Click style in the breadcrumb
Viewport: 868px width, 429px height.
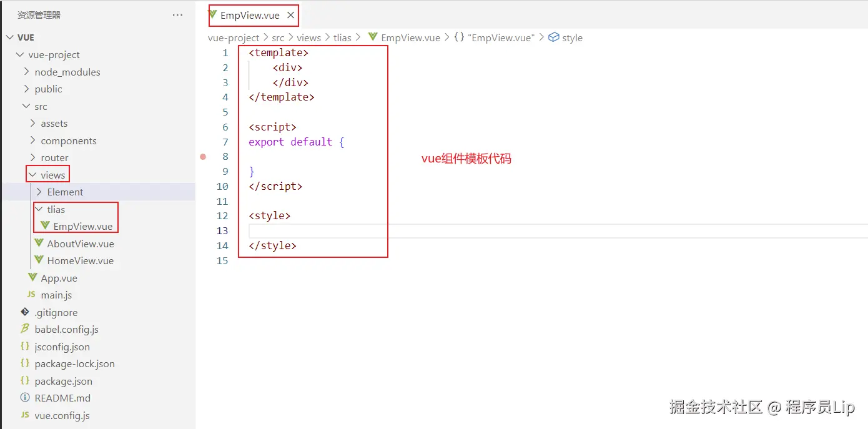pyautogui.click(x=572, y=37)
